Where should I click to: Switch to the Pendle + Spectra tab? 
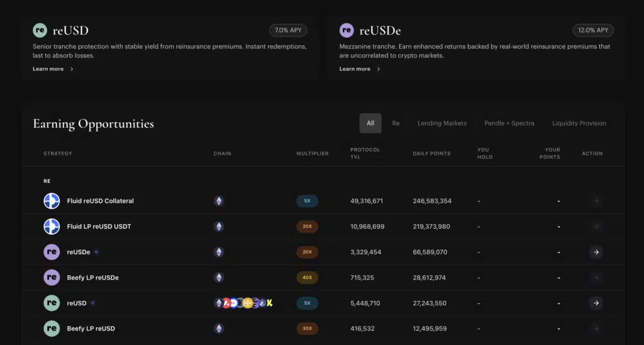tap(509, 123)
